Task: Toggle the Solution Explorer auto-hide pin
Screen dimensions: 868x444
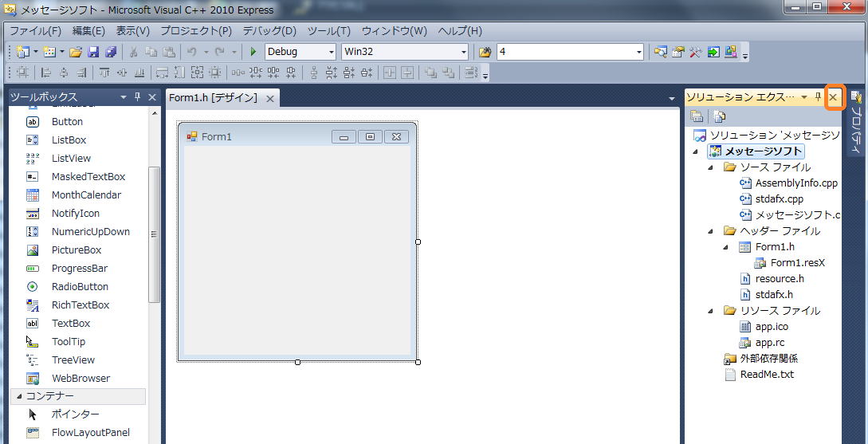Action: 818,97
